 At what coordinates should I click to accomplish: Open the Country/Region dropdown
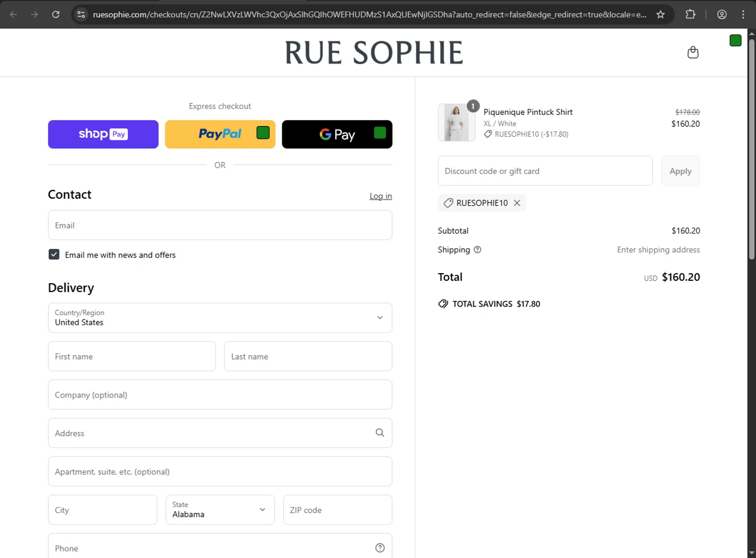tap(220, 318)
